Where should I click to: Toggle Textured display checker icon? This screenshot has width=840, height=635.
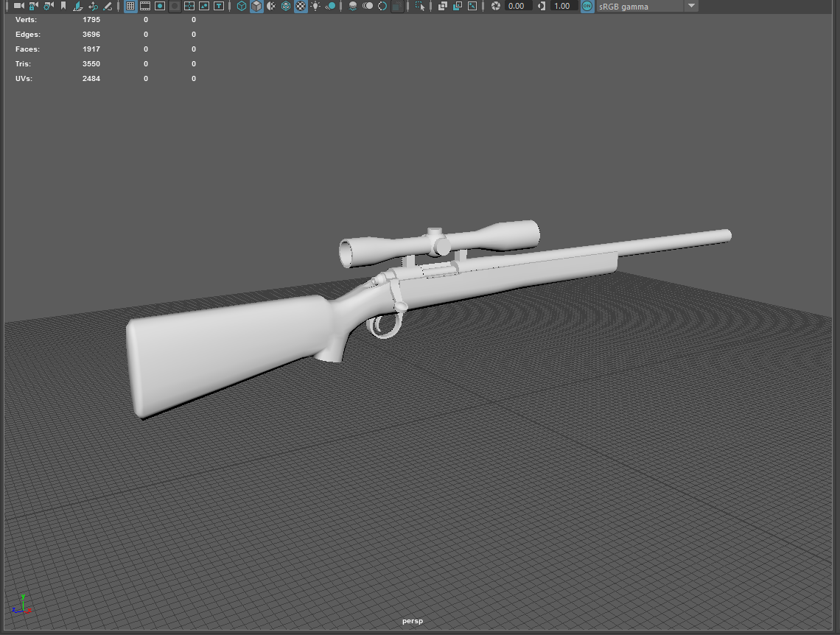[301, 6]
